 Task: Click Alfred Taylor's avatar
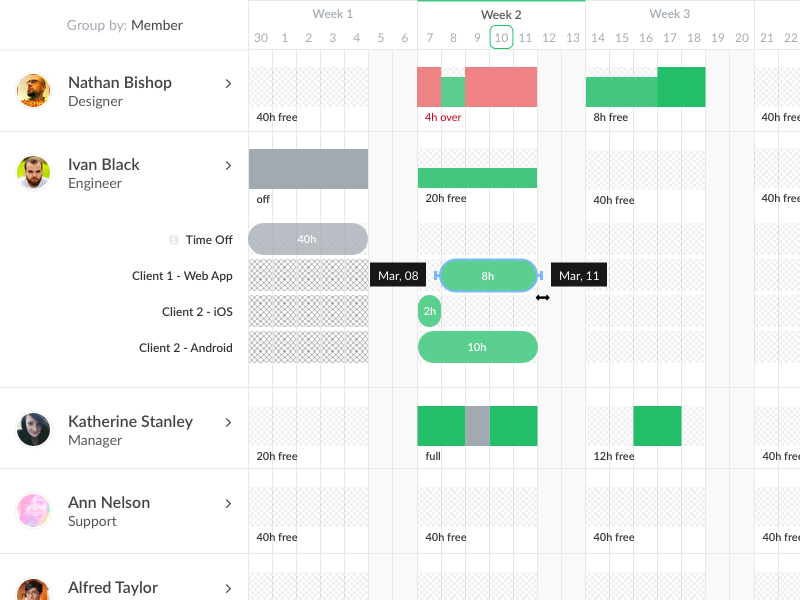pyautogui.click(x=33, y=589)
